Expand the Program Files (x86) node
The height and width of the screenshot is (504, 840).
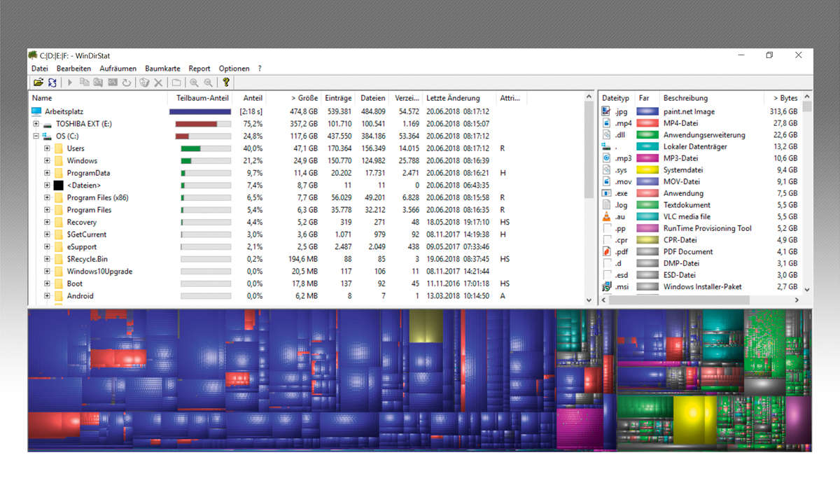coord(47,197)
